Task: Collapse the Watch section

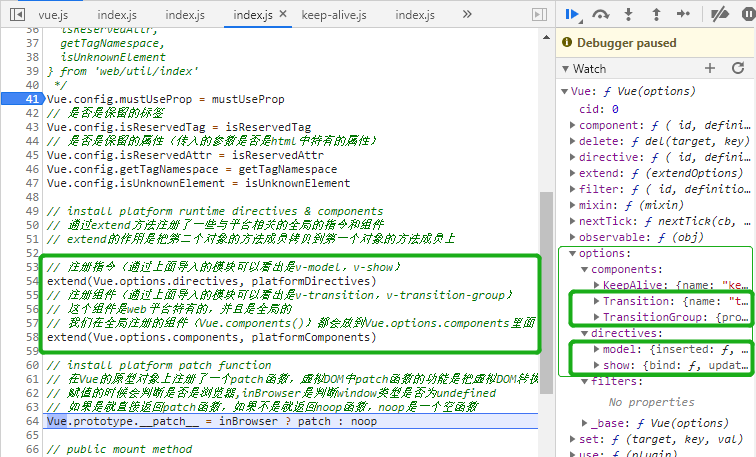Action: tap(566, 69)
